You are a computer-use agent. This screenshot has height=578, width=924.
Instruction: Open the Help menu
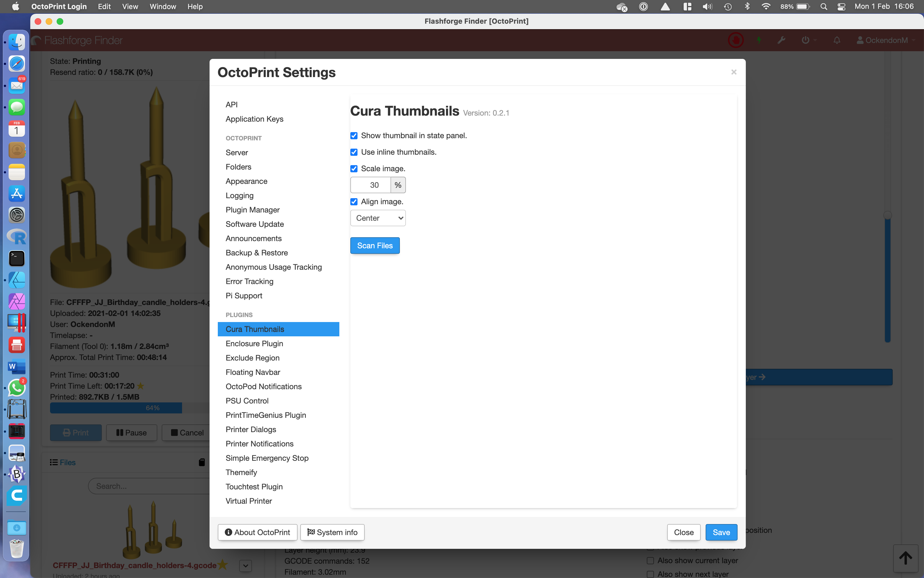(195, 7)
